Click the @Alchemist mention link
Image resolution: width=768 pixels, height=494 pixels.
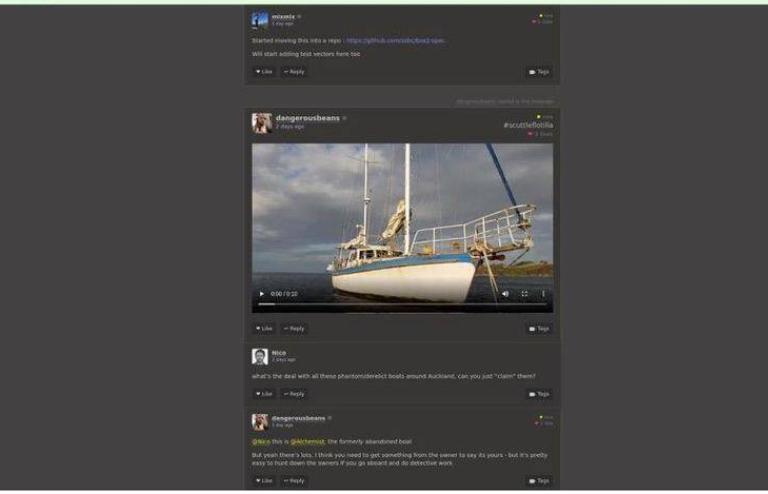coord(307,441)
